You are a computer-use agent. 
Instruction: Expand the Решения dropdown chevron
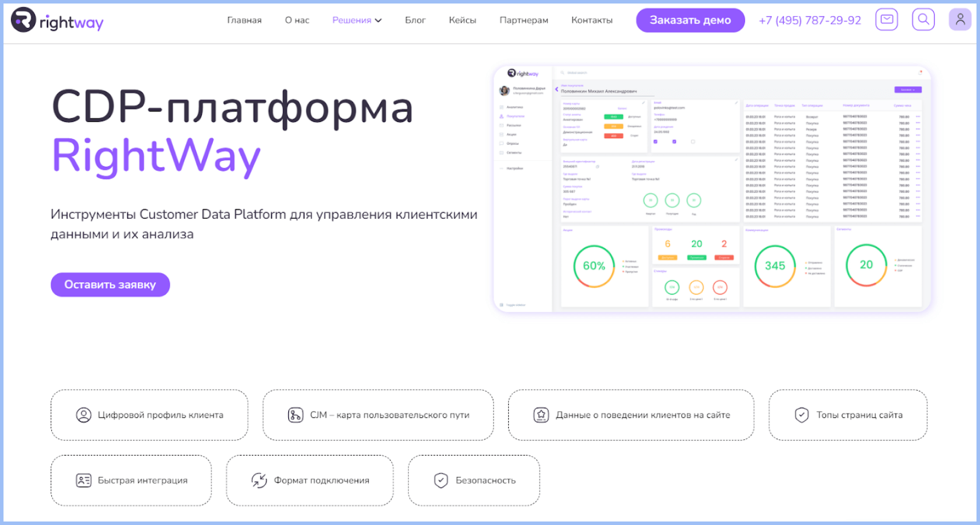(x=378, y=20)
